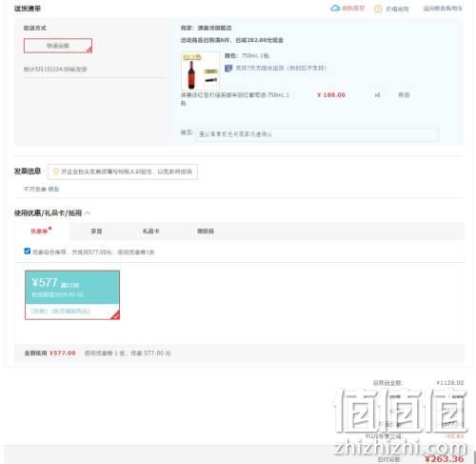
Task: Click the blue 7-day return badge icon
Action: click(x=228, y=68)
